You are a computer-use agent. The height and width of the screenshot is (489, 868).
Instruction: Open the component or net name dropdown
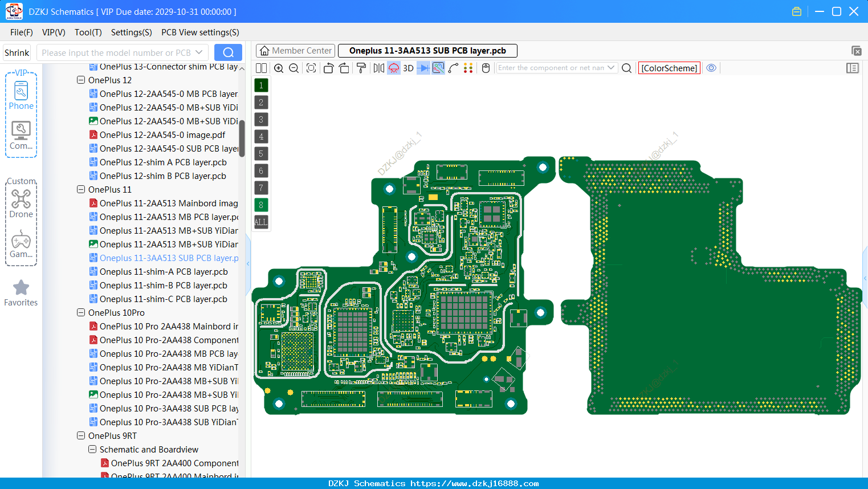611,68
